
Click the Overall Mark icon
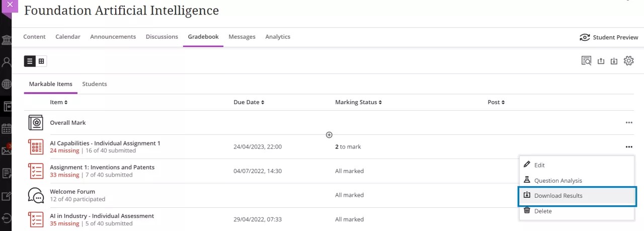[36, 123]
